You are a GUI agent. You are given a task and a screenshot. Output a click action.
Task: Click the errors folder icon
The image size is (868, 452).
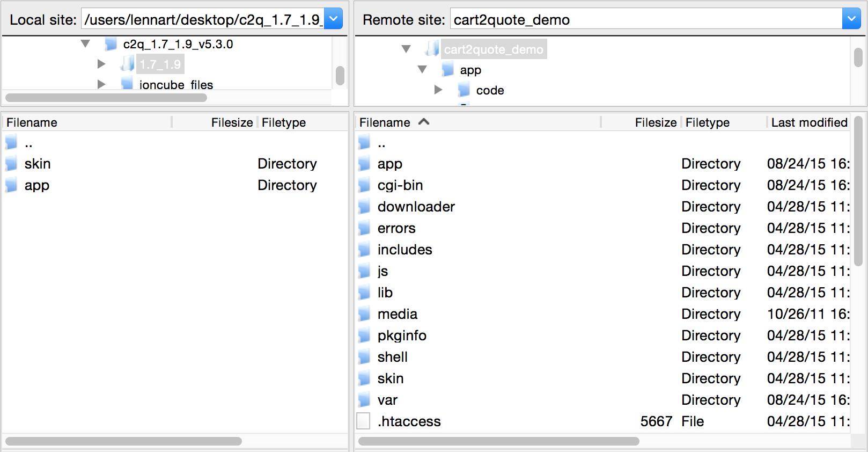(364, 228)
